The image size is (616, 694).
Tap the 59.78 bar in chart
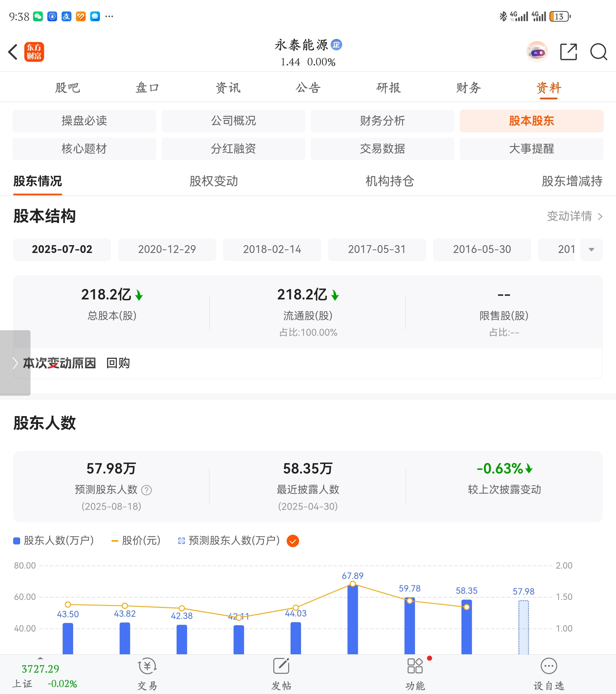click(x=410, y=626)
